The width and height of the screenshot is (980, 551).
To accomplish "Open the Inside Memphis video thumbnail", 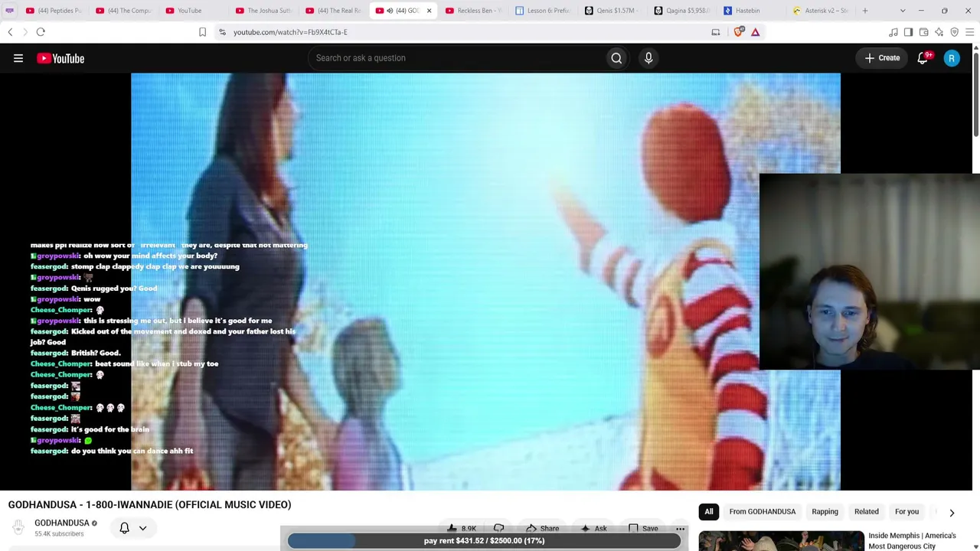I will (x=781, y=541).
